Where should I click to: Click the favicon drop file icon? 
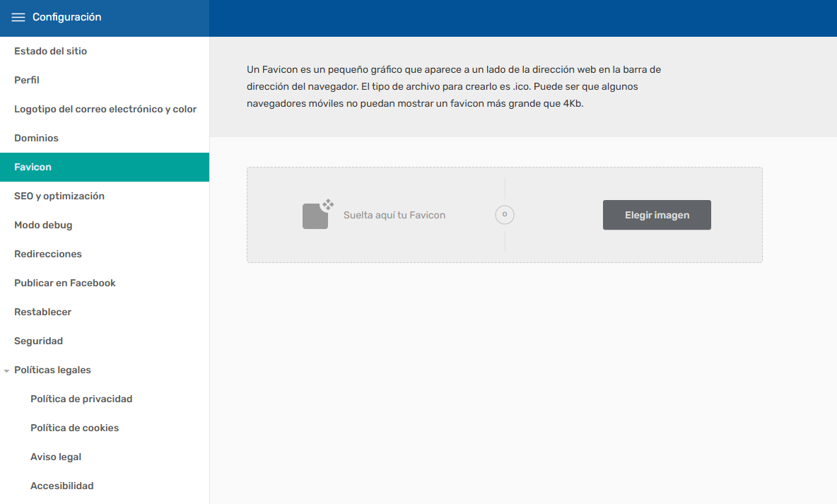tap(318, 214)
